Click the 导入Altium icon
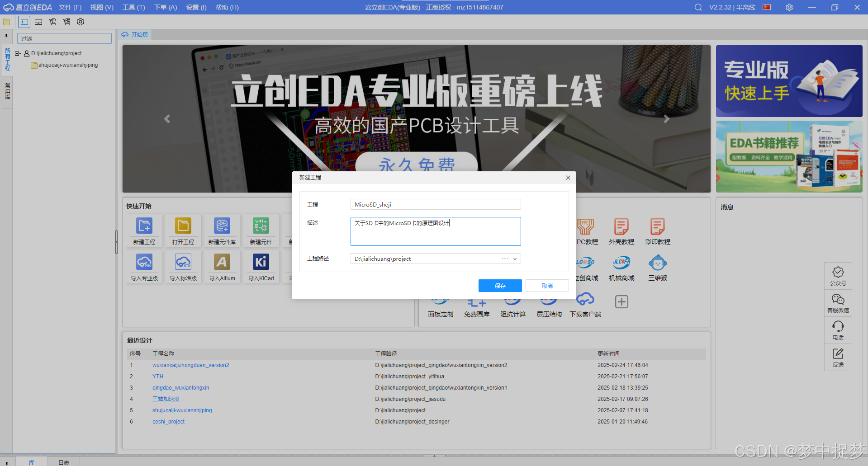 pyautogui.click(x=222, y=262)
